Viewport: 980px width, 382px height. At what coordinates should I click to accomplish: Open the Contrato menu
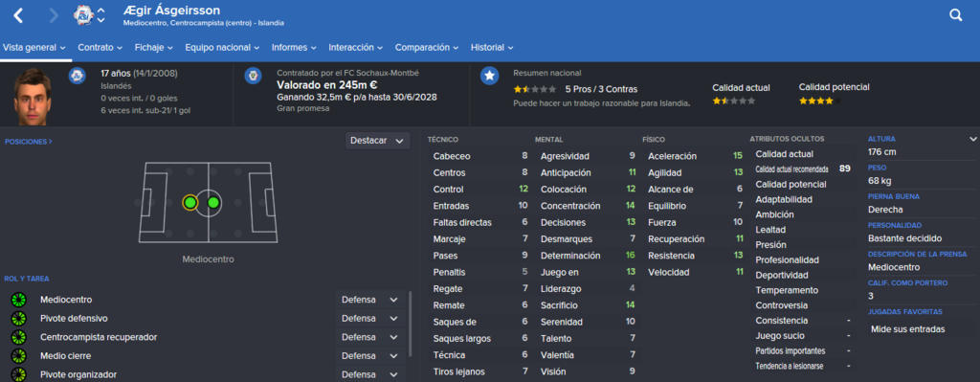point(100,48)
